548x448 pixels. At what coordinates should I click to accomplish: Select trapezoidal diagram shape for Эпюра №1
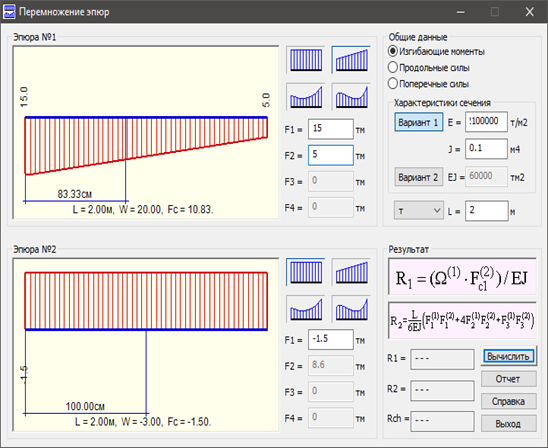[x=351, y=60]
